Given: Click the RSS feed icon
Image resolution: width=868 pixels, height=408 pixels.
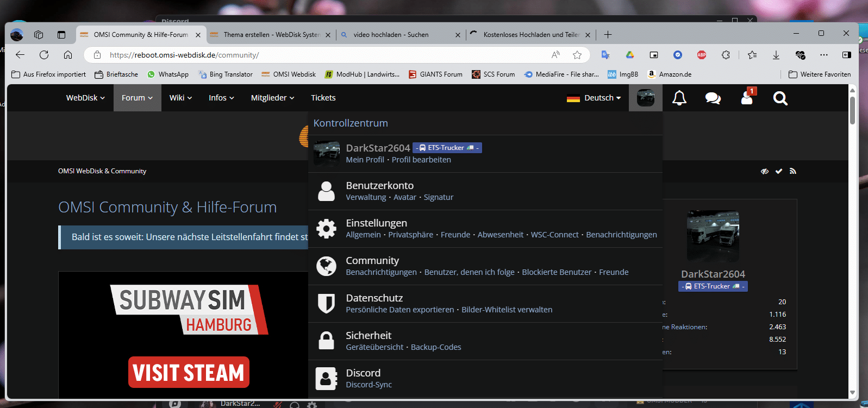Looking at the screenshot, I should coord(793,171).
